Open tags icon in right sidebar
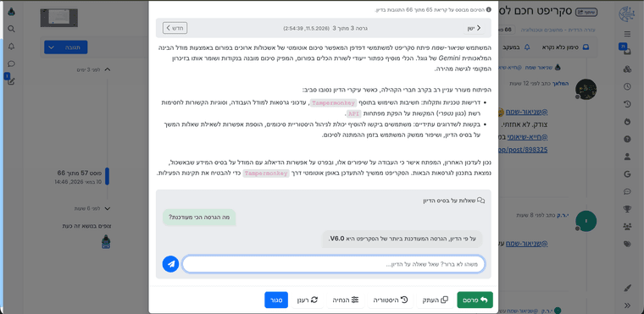Image resolution: width=644 pixels, height=314 pixels. pyautogui.click(x=627, y=244)
